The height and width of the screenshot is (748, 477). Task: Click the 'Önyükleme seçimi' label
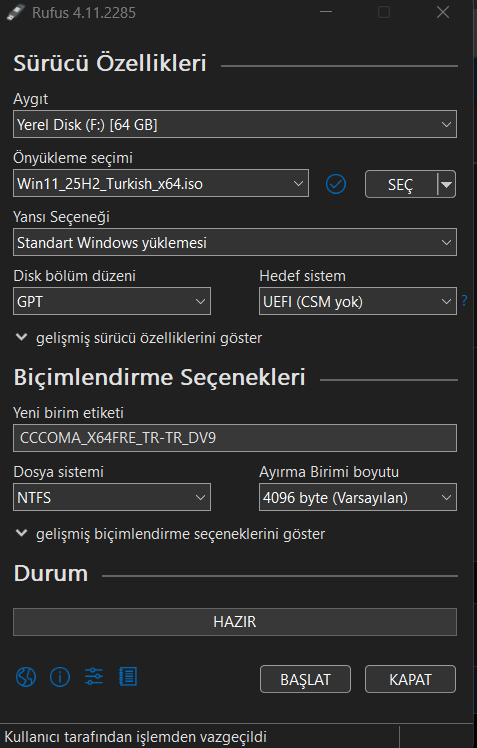click(73, 158)
